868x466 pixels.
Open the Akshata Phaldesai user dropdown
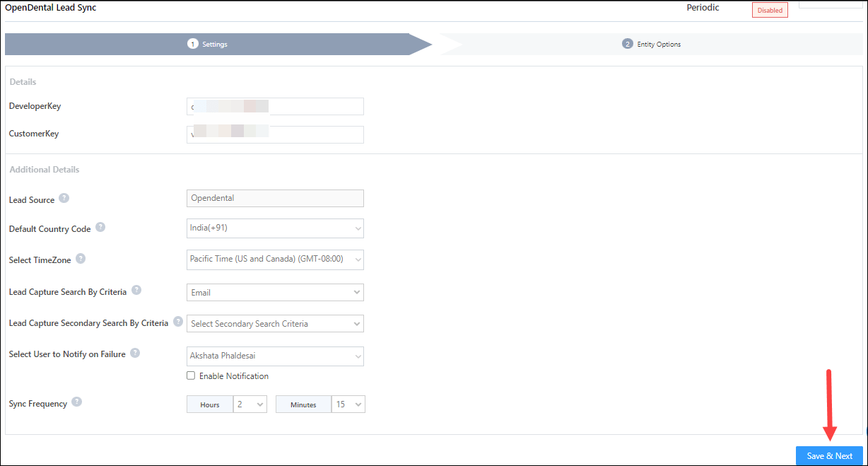point(276,356)
